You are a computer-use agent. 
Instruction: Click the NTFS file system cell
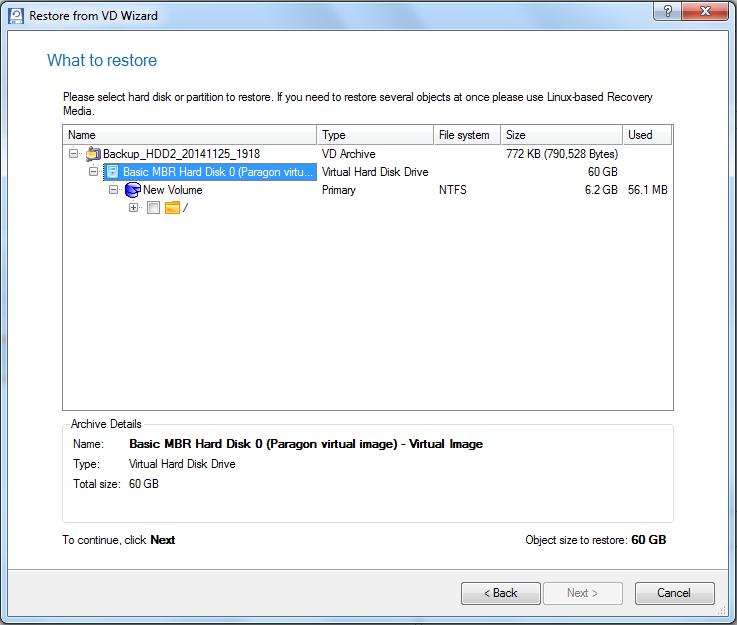(x=453, y=190)
